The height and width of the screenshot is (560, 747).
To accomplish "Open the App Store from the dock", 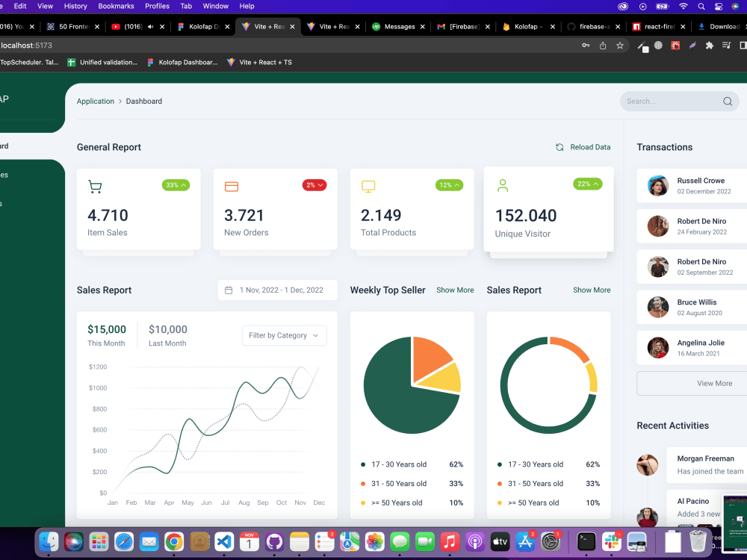I will (524, 542).
